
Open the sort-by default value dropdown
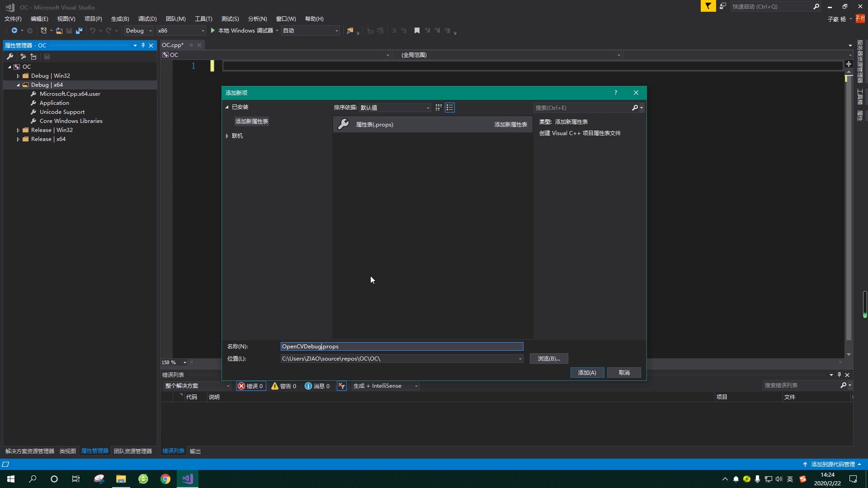click(395, 108)
